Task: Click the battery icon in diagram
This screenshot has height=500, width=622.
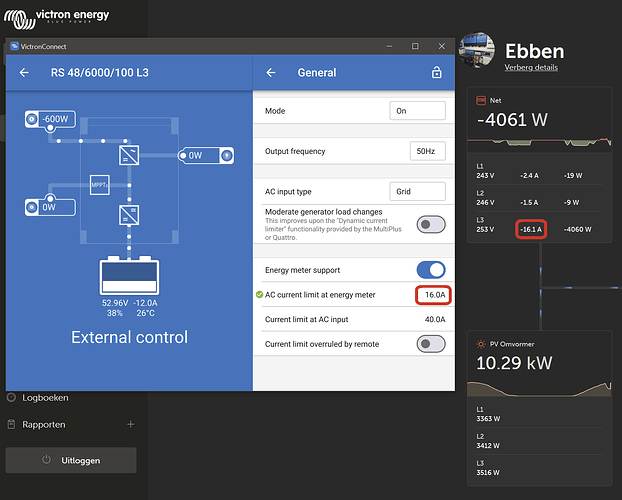Action: point(129,275)
